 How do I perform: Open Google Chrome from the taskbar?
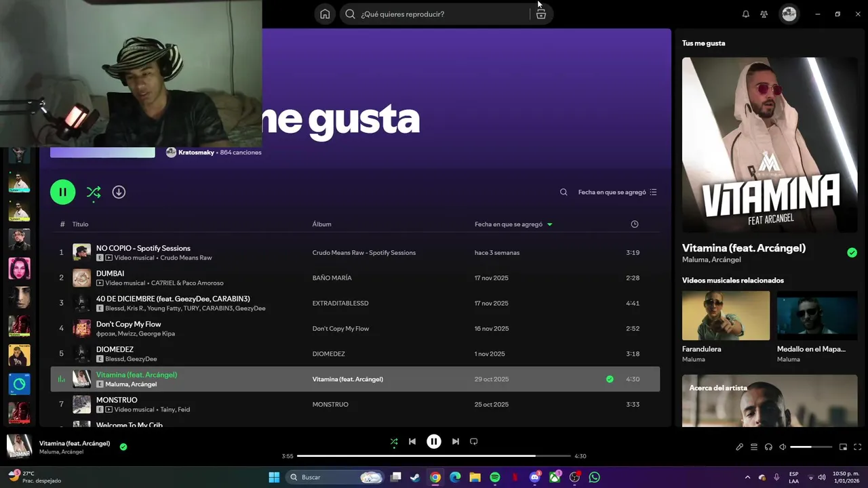coord(435,477)
